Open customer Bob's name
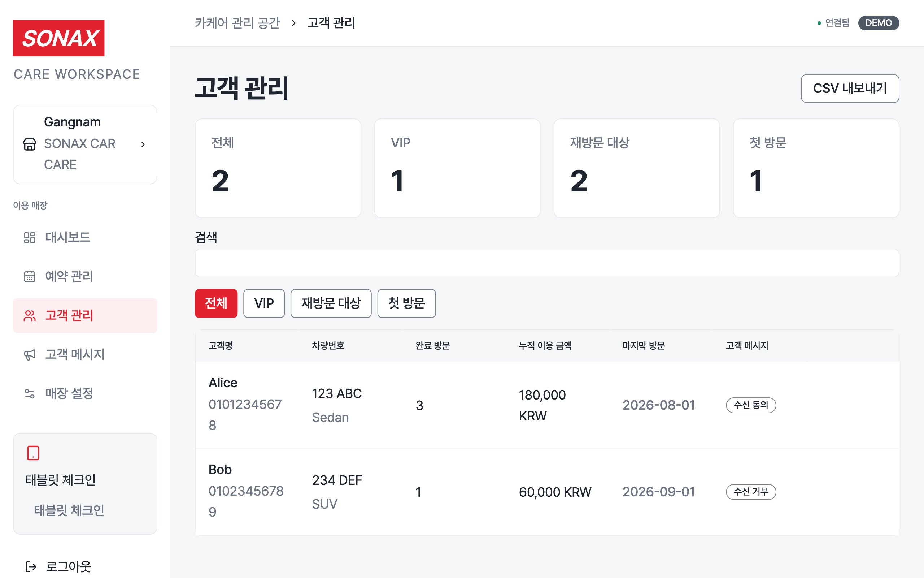 (x=220, y=469)
